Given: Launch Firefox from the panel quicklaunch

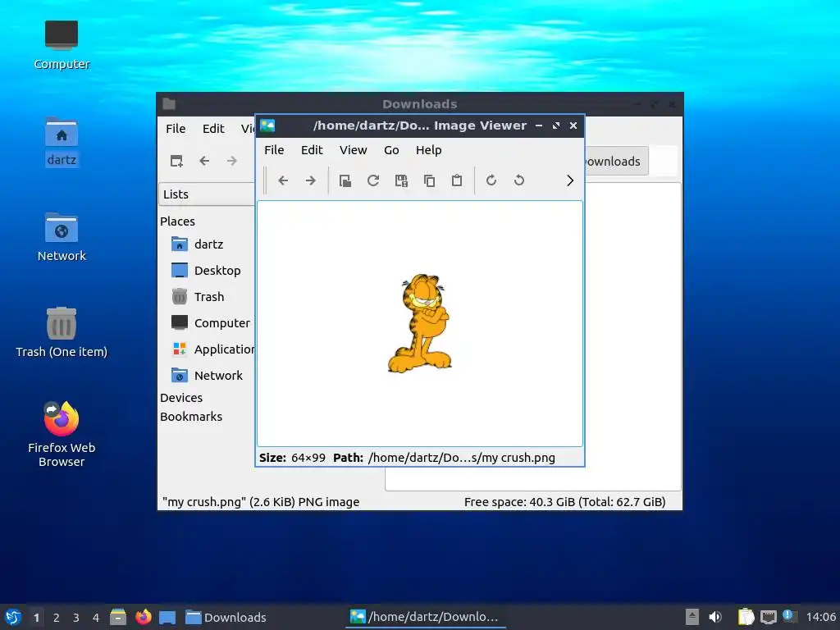Looking at the screenshot, I should tap(143, 617).
